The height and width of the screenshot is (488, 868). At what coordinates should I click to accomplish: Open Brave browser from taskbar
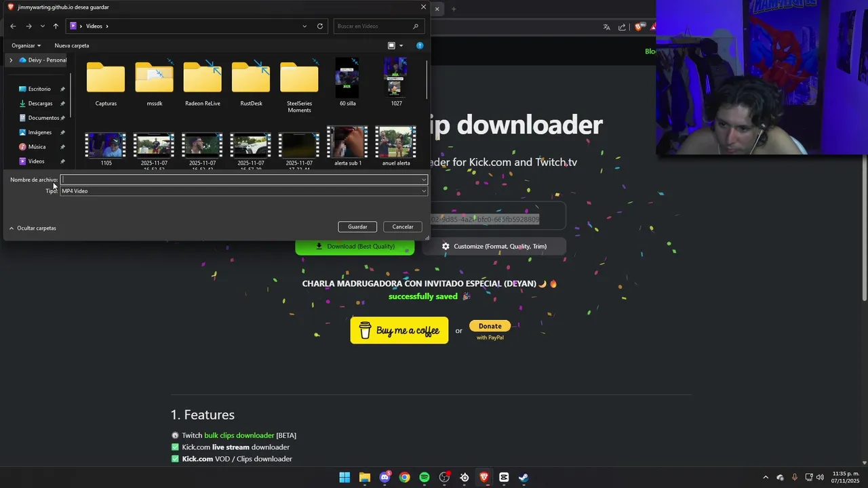click(484, 477)
